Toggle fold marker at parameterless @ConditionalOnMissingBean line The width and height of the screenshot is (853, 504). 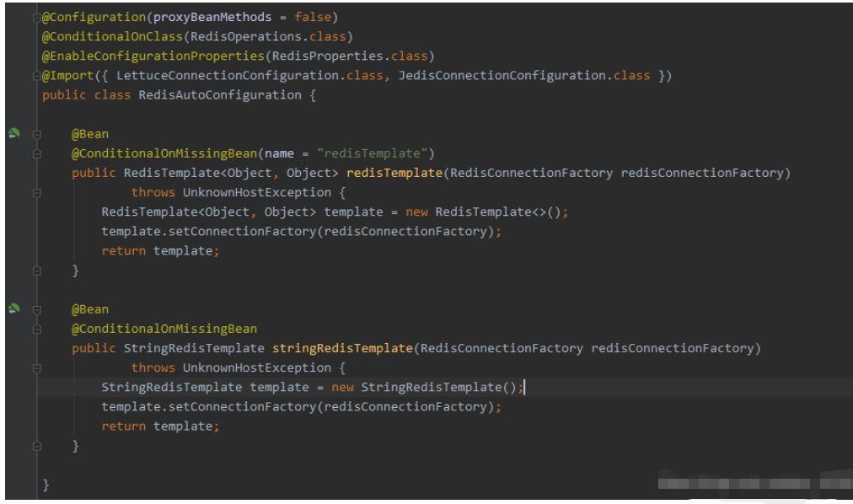[x=36, y=329]
